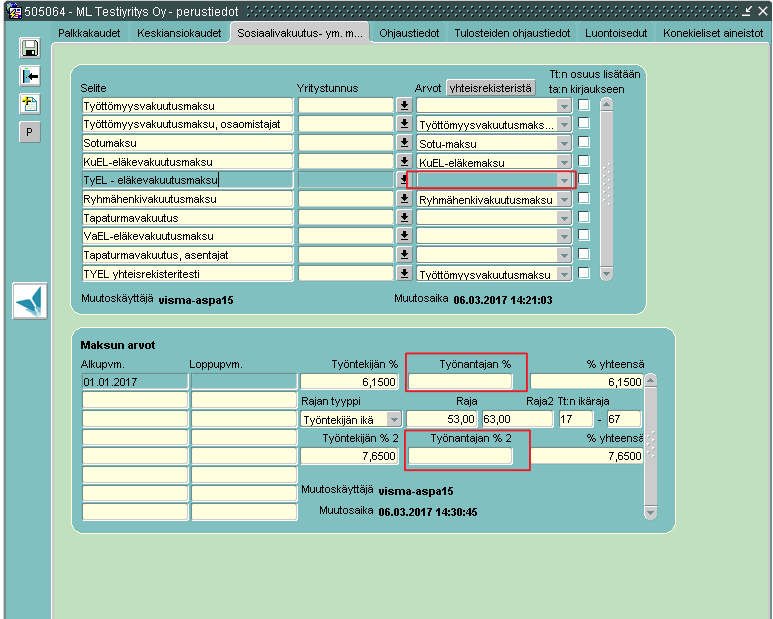Click Työntekijän % 2 field with 7,6500
Viewport: 773px width, 619px height.
tap(349, 456)
